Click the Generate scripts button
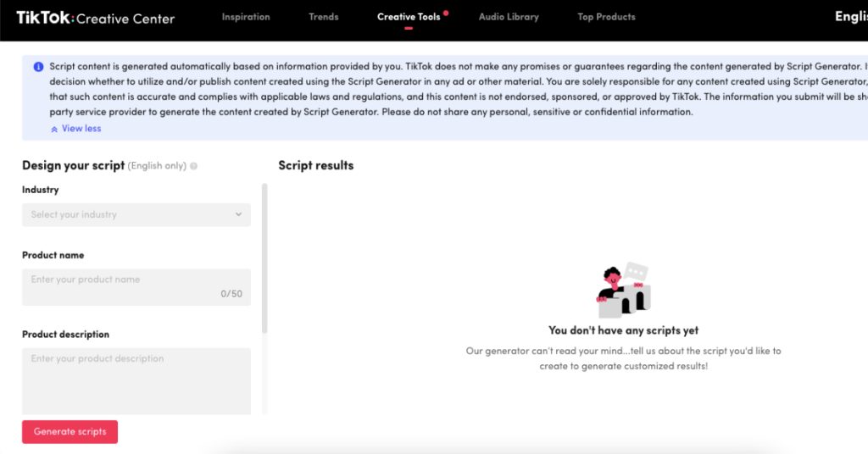Screen dimensions: 868x454 tap(70, 432)
